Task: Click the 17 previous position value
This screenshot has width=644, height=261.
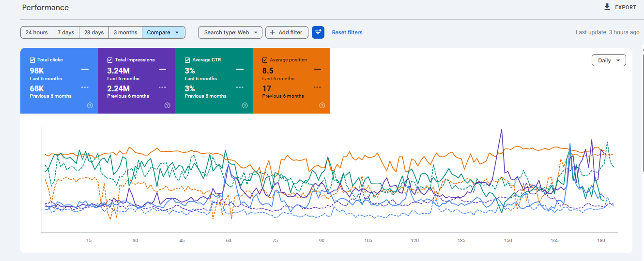Action: pos(266,88)
